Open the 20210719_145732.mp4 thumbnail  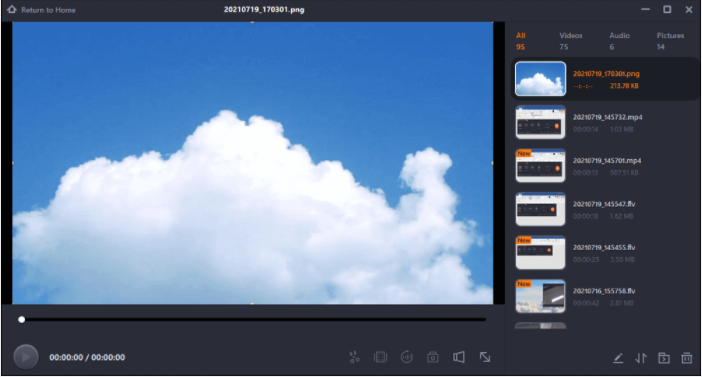coord(540,122)
